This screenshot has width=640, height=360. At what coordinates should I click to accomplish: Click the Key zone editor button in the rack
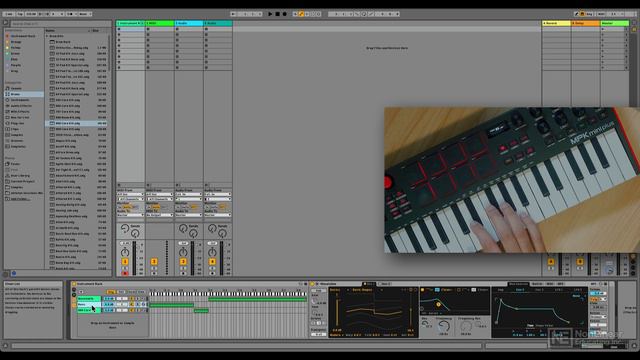[111, 292]
